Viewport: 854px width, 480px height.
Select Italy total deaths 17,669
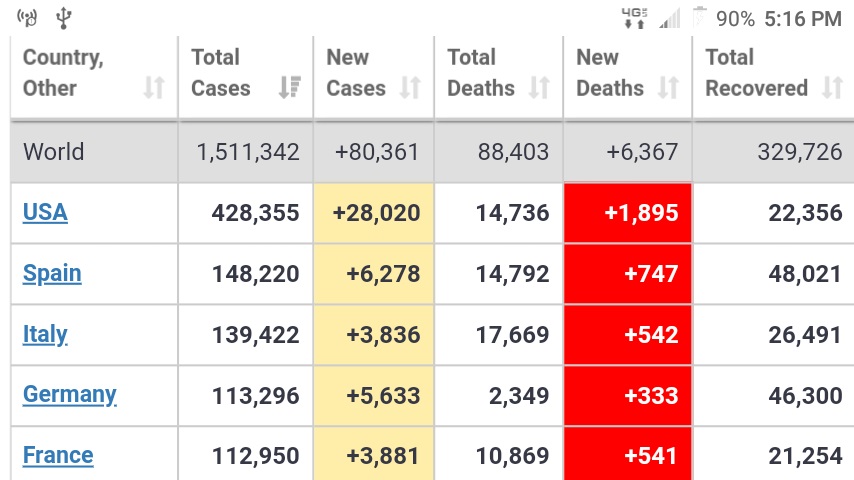(513, 335)
